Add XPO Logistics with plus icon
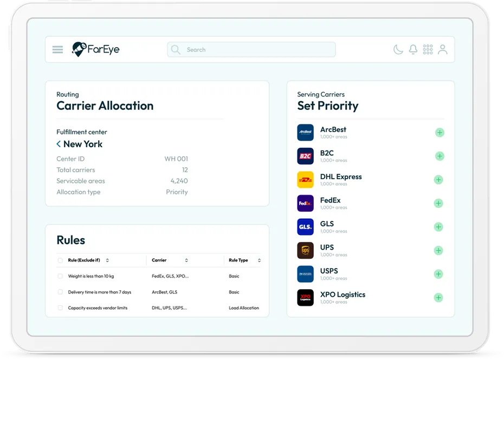Viewport: 504px width, 432px height. pos(439,298)
